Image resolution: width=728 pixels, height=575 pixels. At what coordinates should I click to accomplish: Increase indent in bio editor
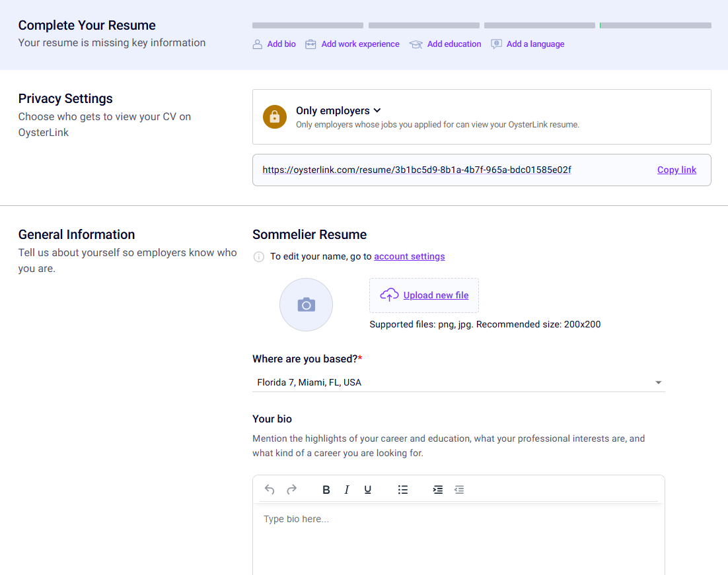click(437, 490)
